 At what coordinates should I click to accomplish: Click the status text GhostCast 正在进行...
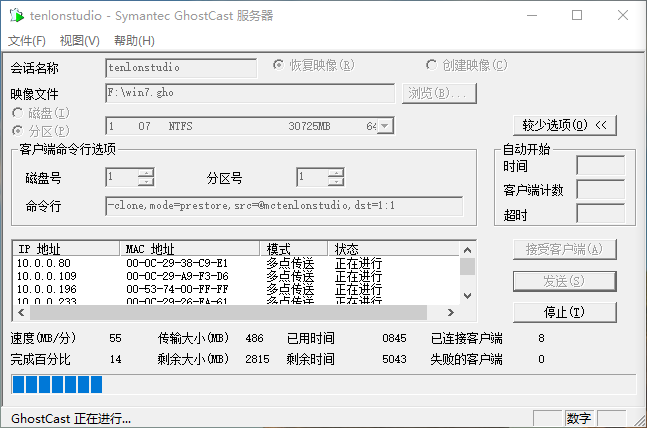point(71,419)
